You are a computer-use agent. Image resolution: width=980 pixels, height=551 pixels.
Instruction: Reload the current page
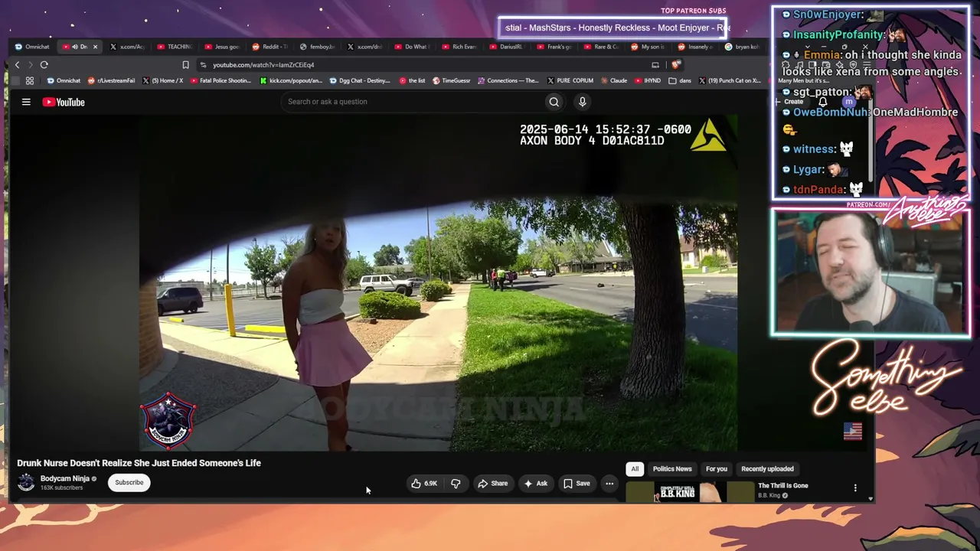click(44, 65)
